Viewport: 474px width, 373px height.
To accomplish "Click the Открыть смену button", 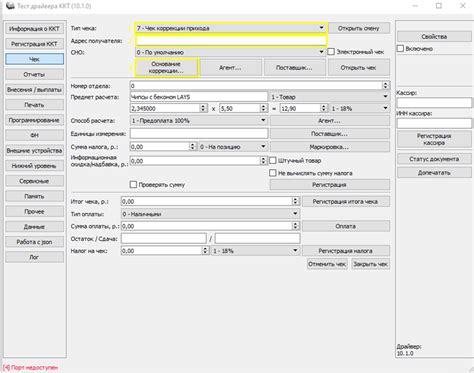I will pyautogui.click(x=359, y=28).
